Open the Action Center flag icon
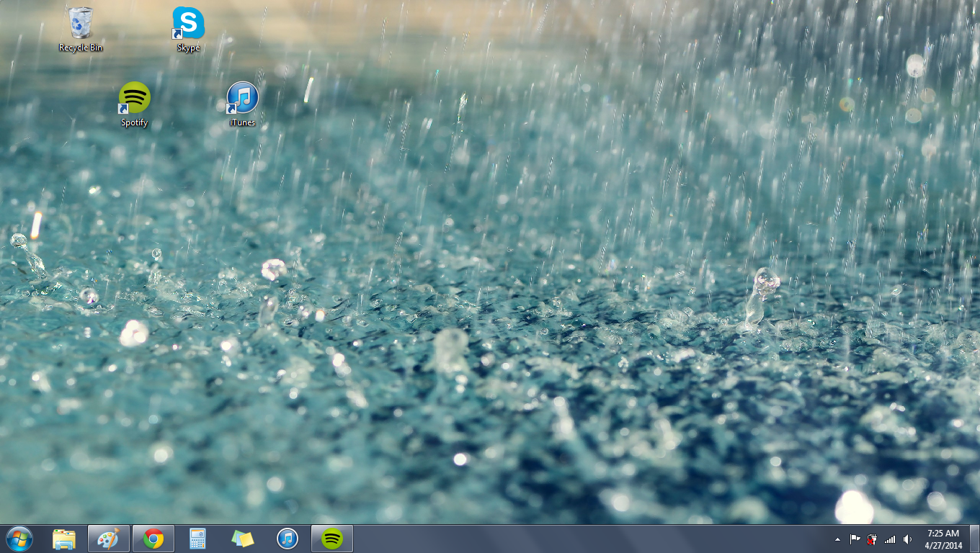980x553 pixels. pyautogui.click(x=855, y=539)
